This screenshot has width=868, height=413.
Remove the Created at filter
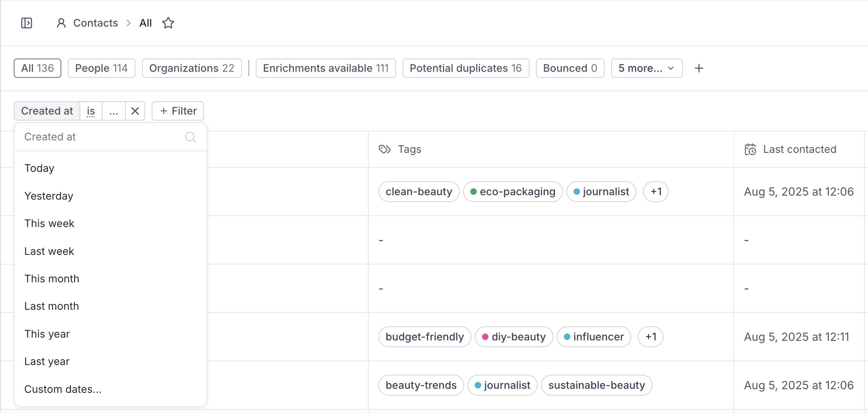(135, 111)
